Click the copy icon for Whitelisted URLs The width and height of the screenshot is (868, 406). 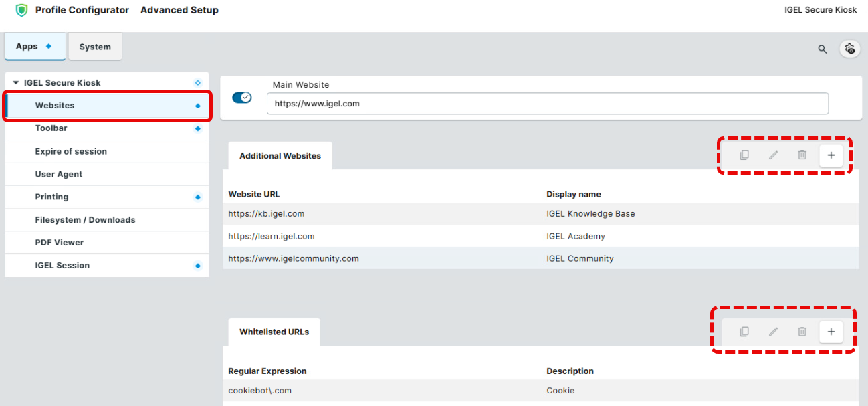point(744,332)
